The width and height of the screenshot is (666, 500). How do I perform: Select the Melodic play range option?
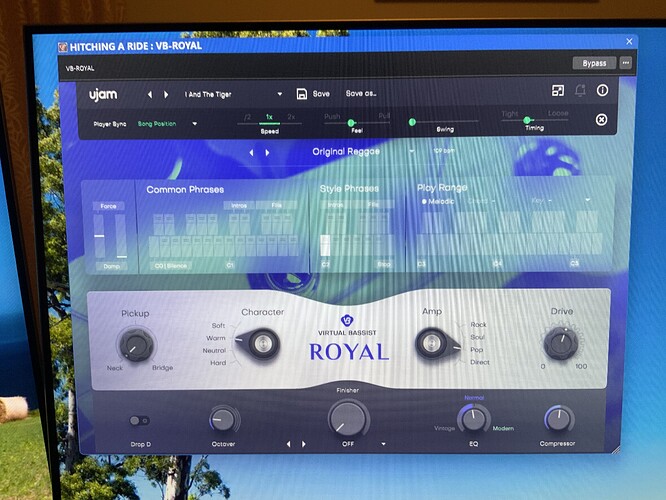438,201
